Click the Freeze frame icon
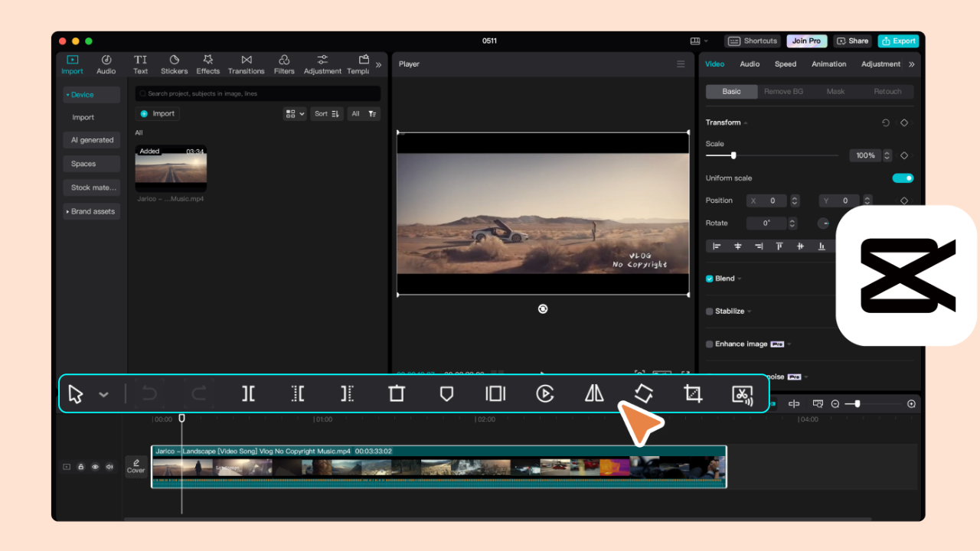Viewport: 980px width, 551px height. 495,393
